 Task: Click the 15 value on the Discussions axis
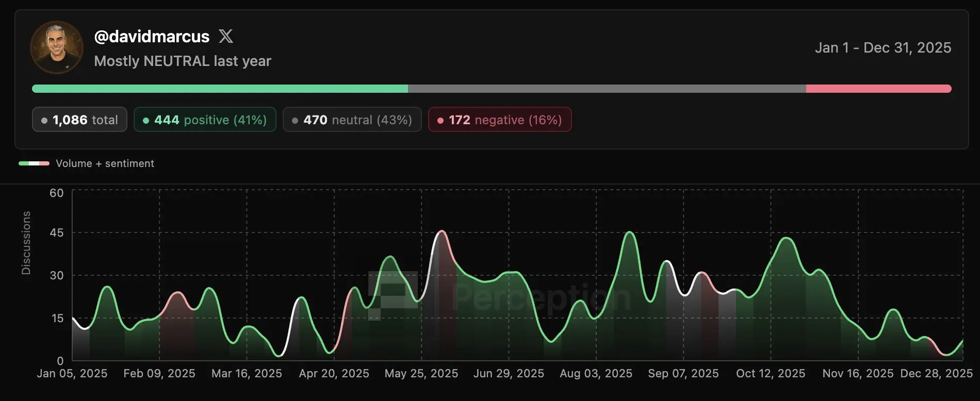tap(57, 318)
